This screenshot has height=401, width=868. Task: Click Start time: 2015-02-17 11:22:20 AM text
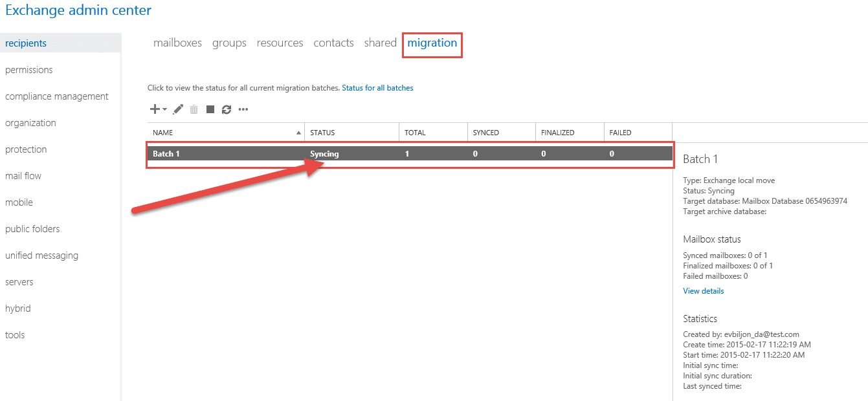click(744, 355)
